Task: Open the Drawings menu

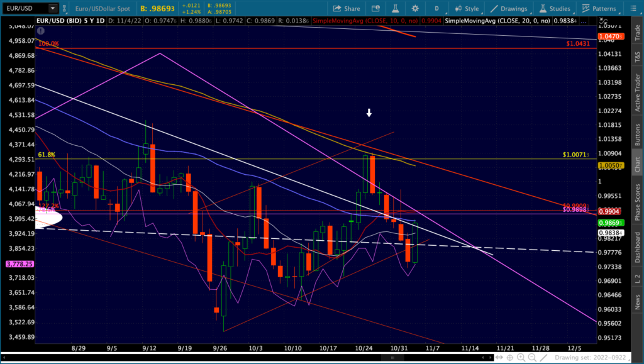Action: (x=509, y=9)
